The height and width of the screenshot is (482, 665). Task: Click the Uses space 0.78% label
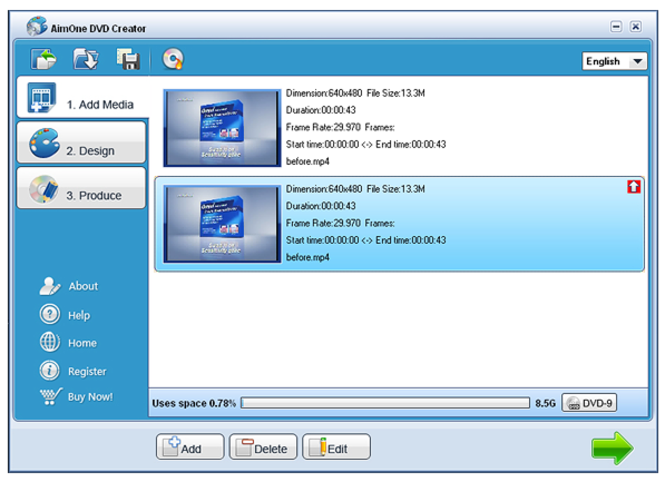(194, 403)
